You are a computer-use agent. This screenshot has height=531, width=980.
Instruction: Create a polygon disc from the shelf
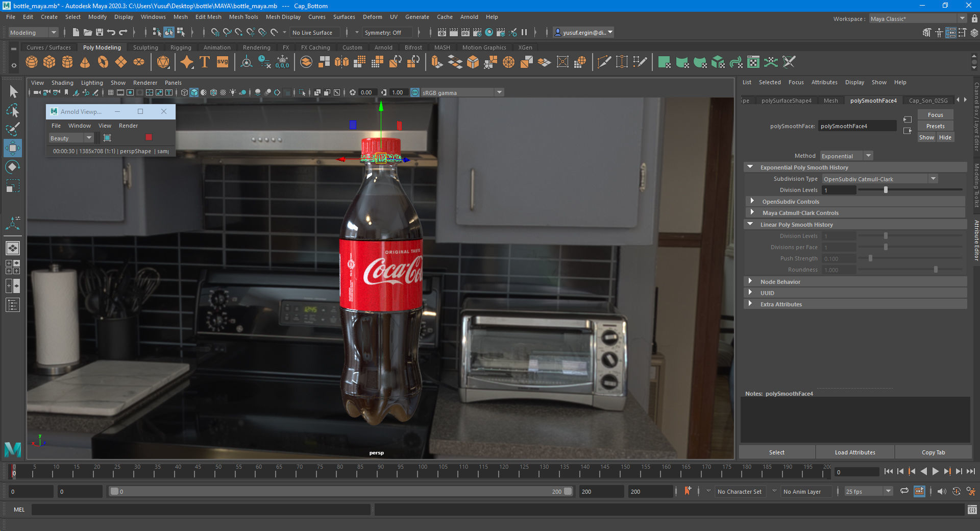click(x=139, y=62)
